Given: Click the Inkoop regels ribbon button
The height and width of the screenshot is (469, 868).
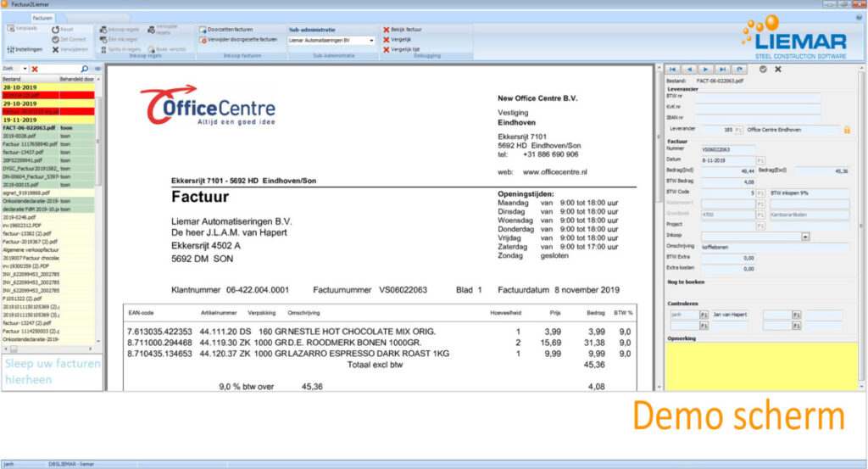Looking at the screenshot, I should [119, 30].
